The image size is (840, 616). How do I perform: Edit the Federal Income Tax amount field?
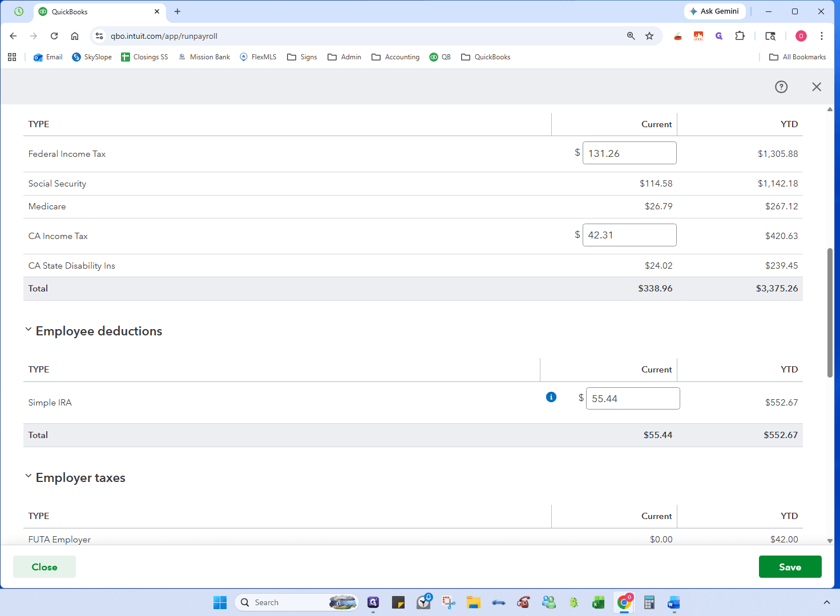pos(629,153)
